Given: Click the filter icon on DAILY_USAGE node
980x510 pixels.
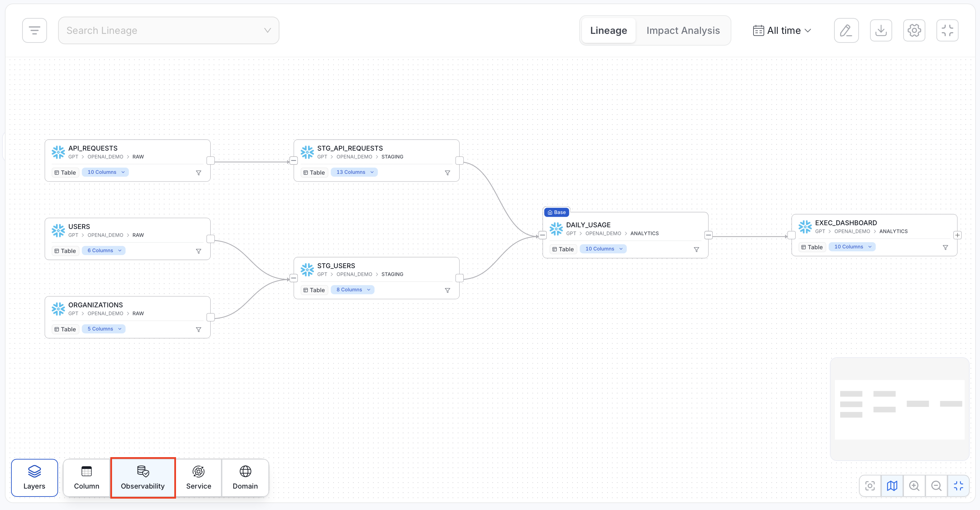Looking at the screenshot, I should [696, 250].
